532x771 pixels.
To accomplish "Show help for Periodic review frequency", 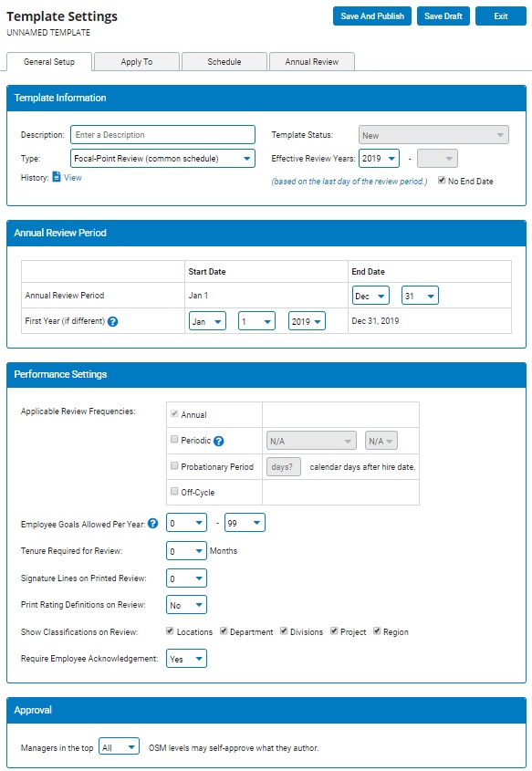I will (x=219, y=441).
